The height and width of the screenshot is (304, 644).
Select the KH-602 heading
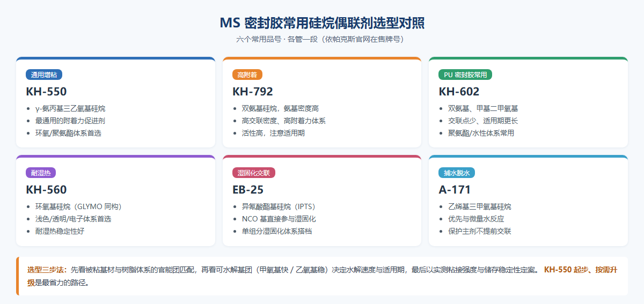pos(459,91)
